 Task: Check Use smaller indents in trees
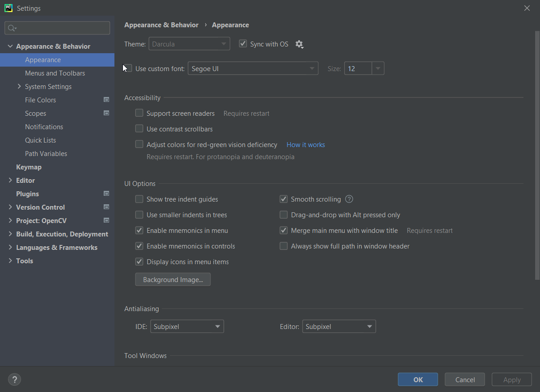pyautogui.click(x=139, y=215)
